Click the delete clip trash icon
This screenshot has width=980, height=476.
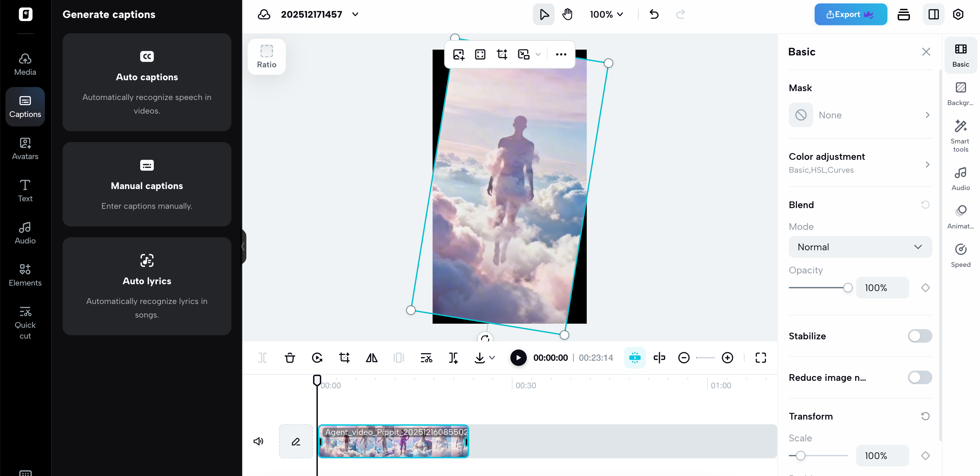tap(290, 357)
